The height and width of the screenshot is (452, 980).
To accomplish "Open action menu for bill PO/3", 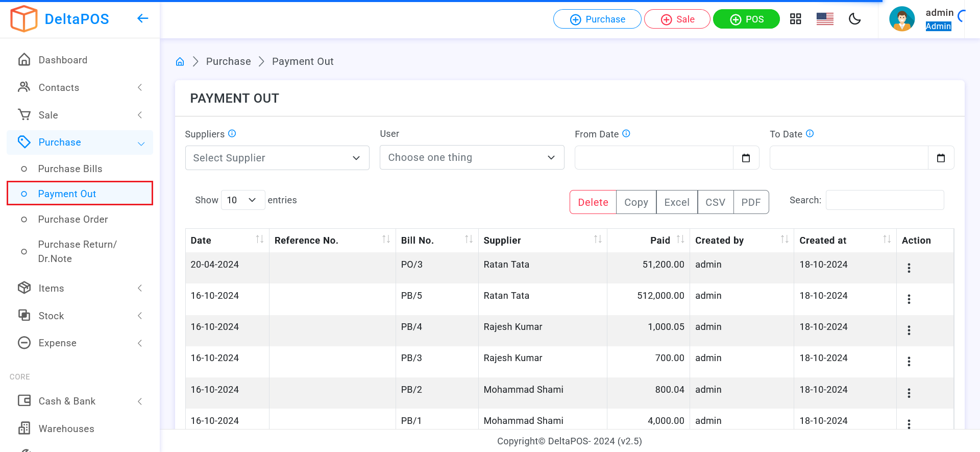I will point(909,268).
